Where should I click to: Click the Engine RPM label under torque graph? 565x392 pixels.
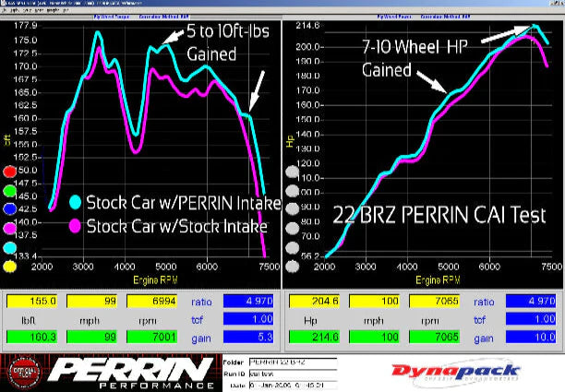155,280
